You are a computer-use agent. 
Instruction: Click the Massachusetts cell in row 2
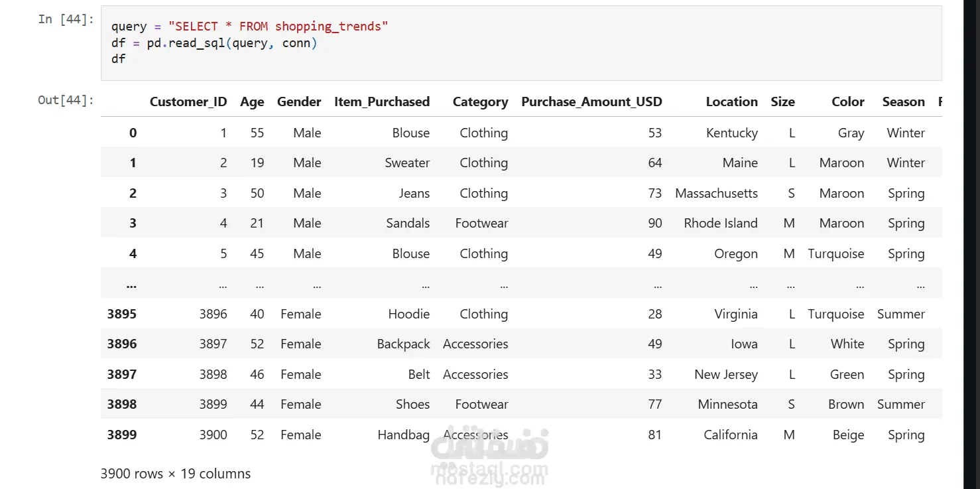click(x=716, y=193)
